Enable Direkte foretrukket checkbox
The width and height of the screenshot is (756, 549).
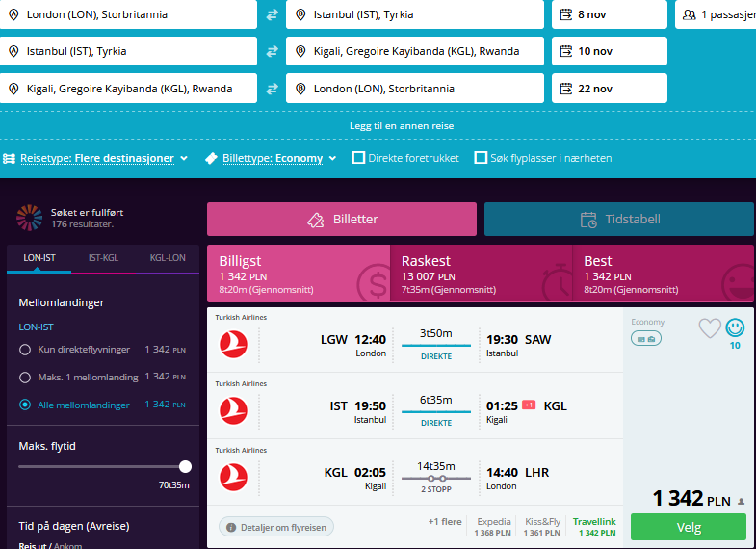[x=358, y=158]
